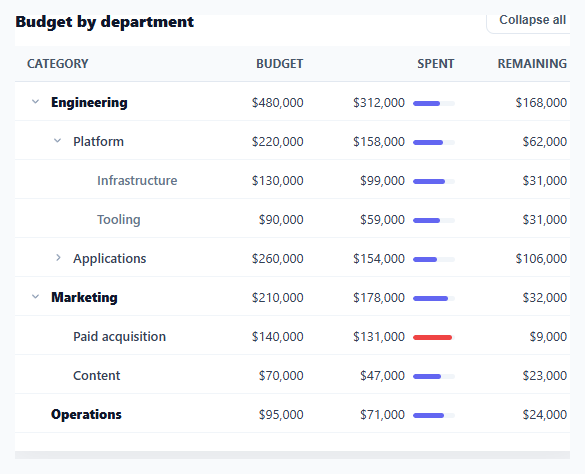Click the Platform budget value $220,000
The height and width of the screenshot is (474, 585).
(278, 142)
